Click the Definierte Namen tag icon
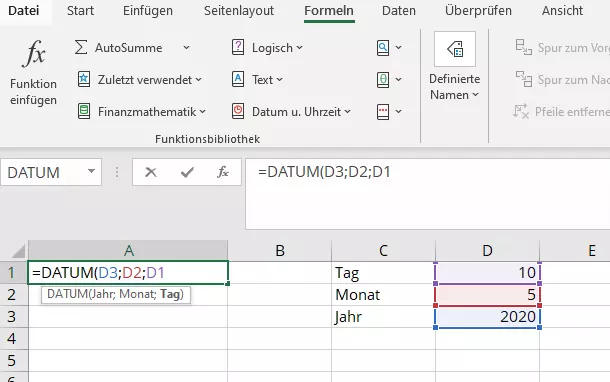 [x=455, y=49]
